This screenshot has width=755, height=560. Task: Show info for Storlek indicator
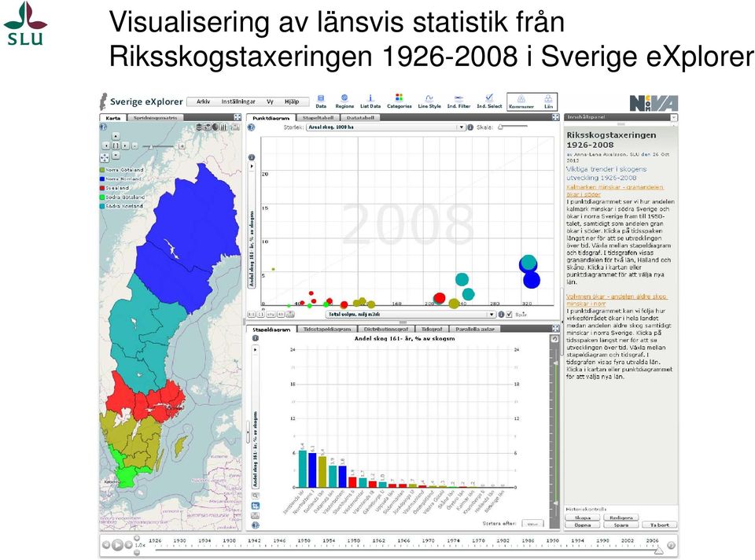[x=470, y=127]
